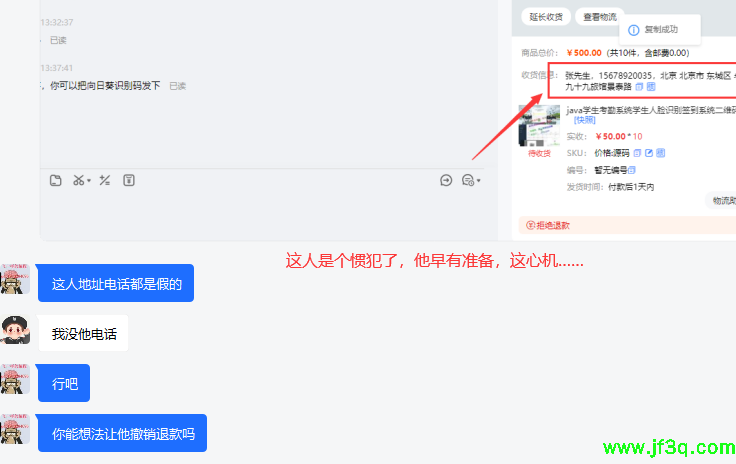Click the circled arrow transfer icon
Image resolution: width=736 pixels, height=464 pixels.
pos(446,180)
